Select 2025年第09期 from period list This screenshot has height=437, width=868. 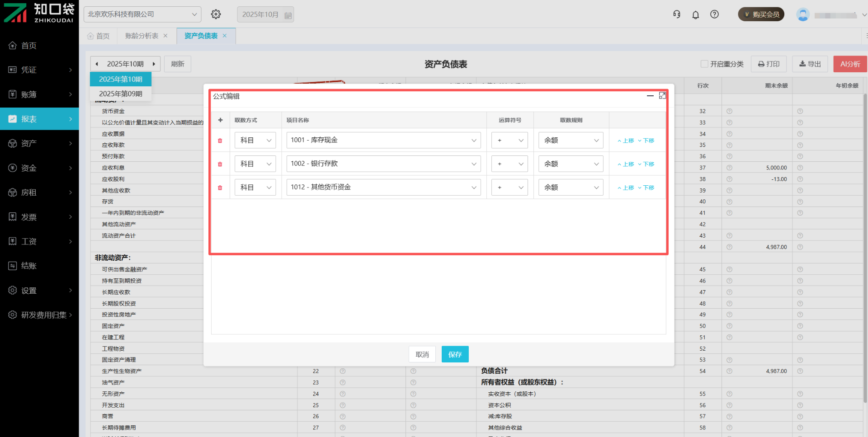click(x=121, y=94)
